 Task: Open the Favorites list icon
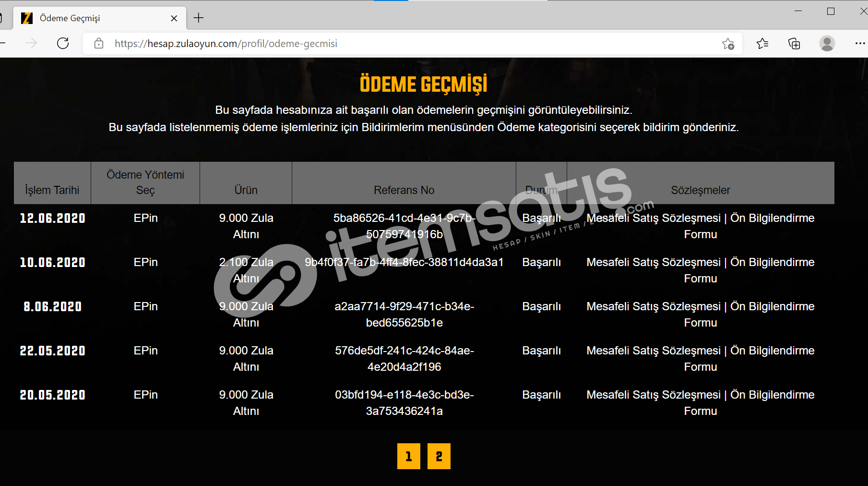(762, 44)
